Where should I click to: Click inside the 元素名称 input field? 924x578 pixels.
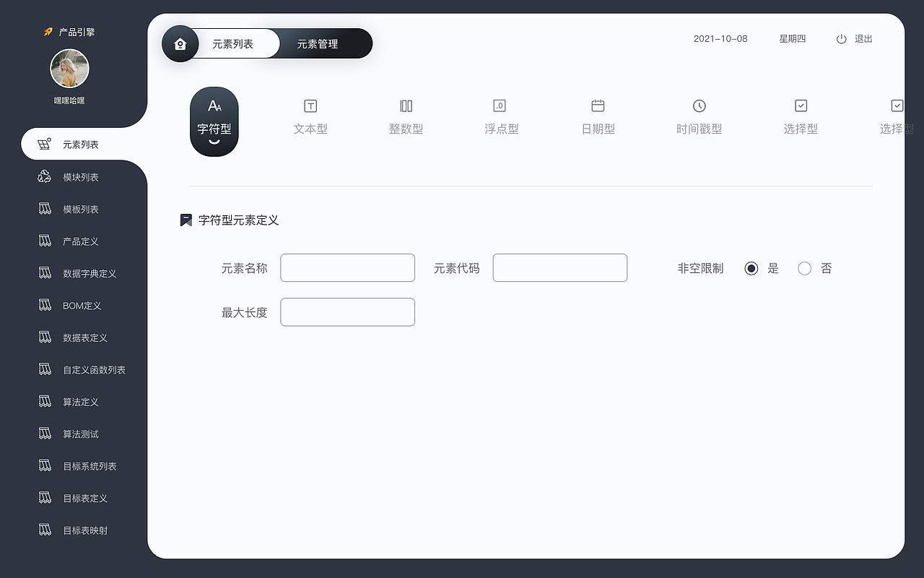(347, 267)
